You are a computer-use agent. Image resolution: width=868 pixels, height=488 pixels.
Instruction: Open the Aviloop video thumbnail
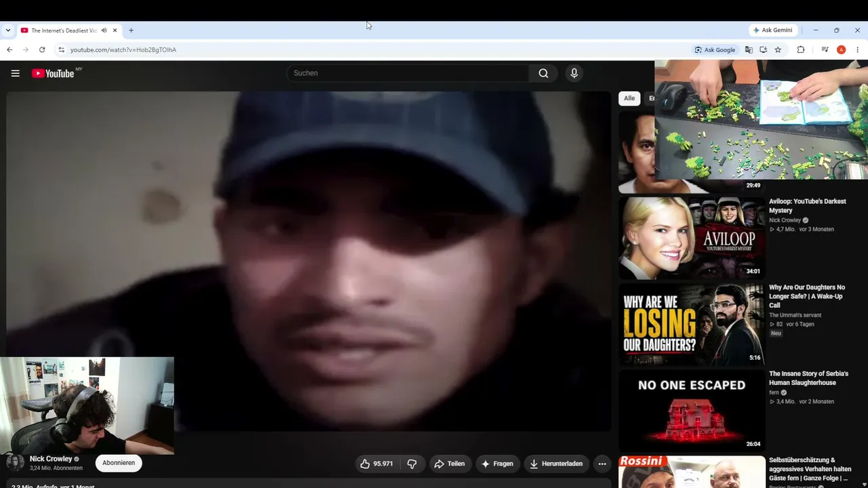coord(692,238)
